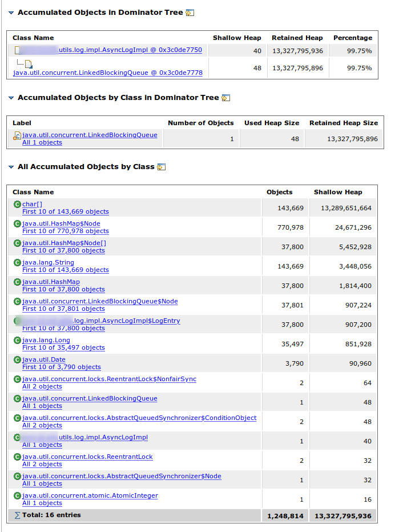This screenshot has width=395, height=532.
Task: Collapse All Accumulated Objects by Class section
Action: (x=11, y=167)
